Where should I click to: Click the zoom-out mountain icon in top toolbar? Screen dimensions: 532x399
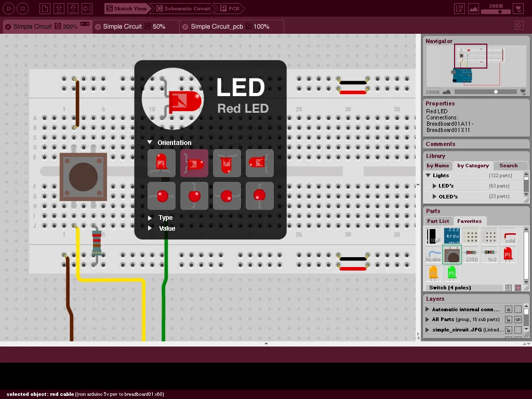[473, 8]
